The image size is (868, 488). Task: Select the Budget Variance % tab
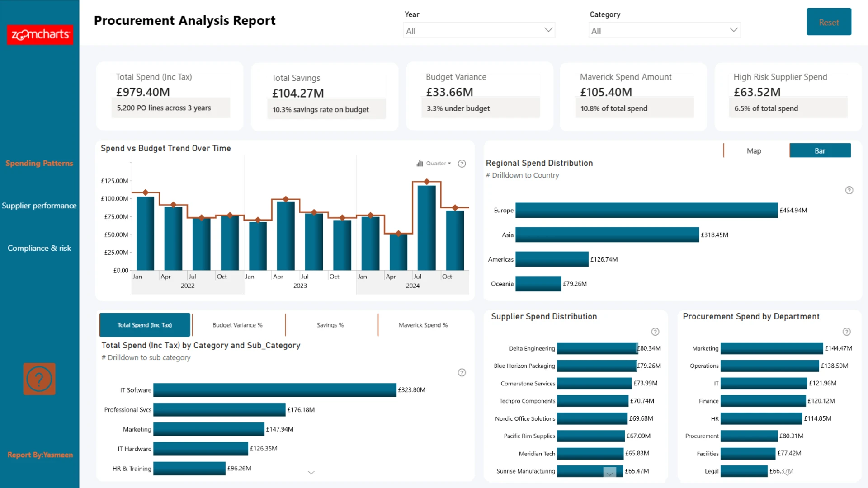[238, 325]
